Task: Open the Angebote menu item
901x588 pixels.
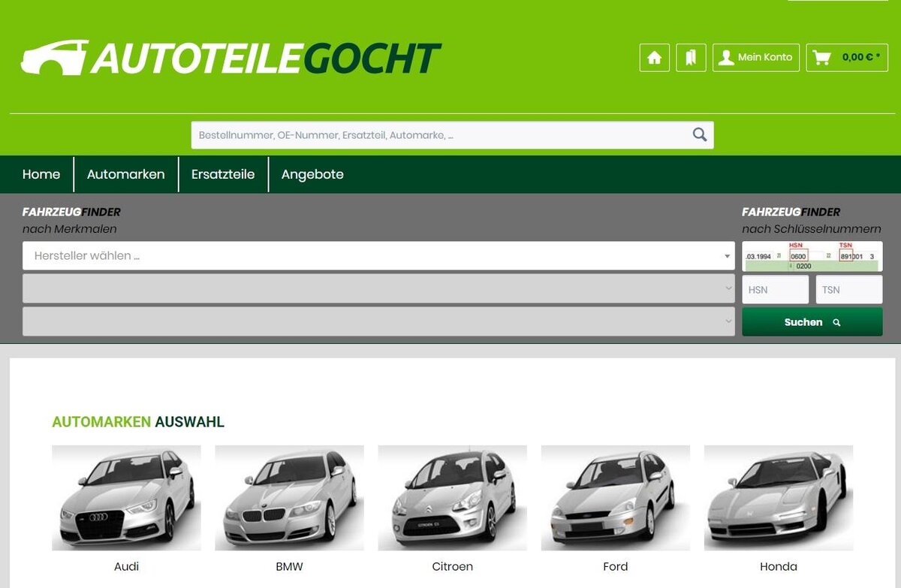Action: [312, 174]
